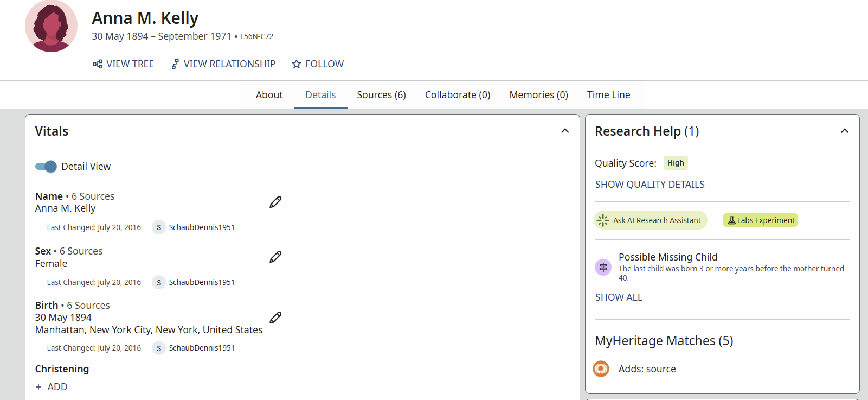
Task: Click the View Relationship icon
Action: coord(175,64)
